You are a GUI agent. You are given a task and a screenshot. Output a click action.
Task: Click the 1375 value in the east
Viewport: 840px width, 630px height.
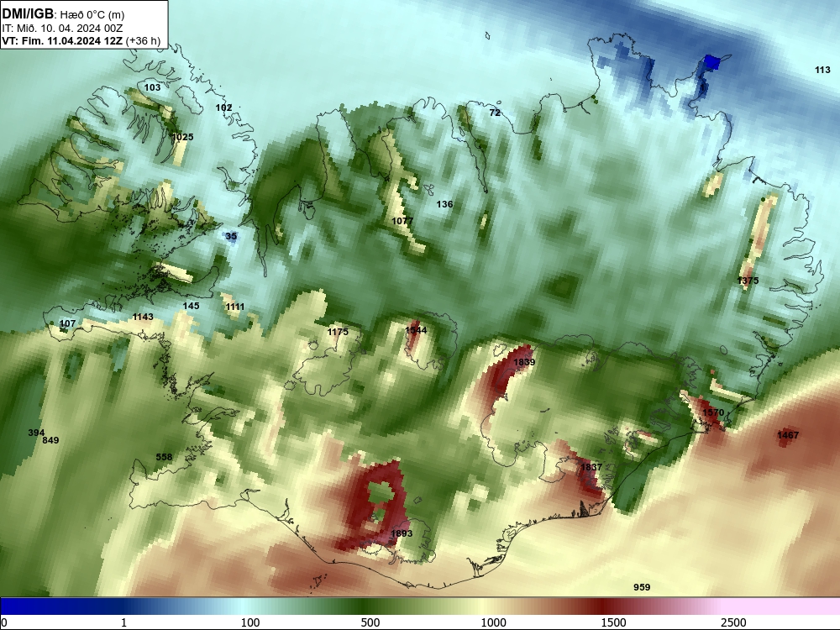(x=748, y=281)
